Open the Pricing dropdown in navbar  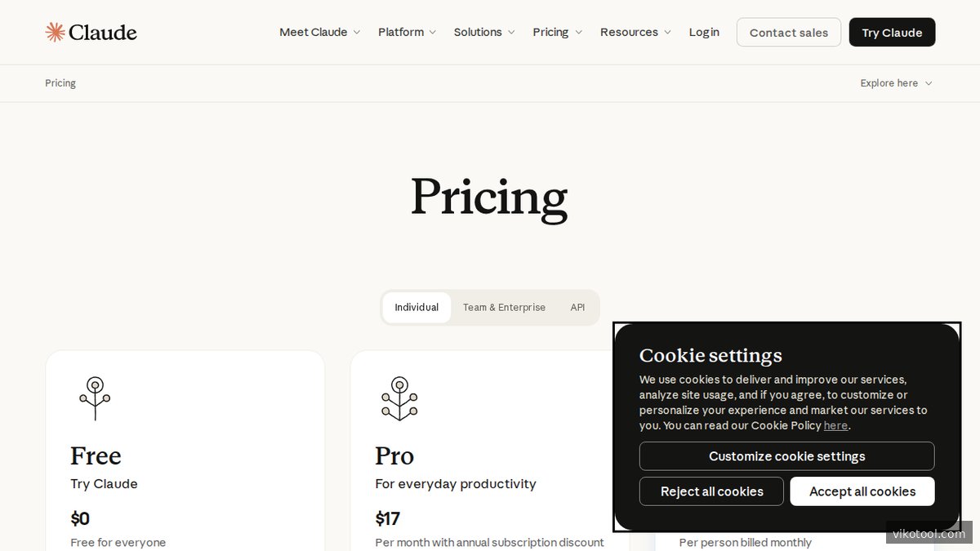tap(557, 32)
